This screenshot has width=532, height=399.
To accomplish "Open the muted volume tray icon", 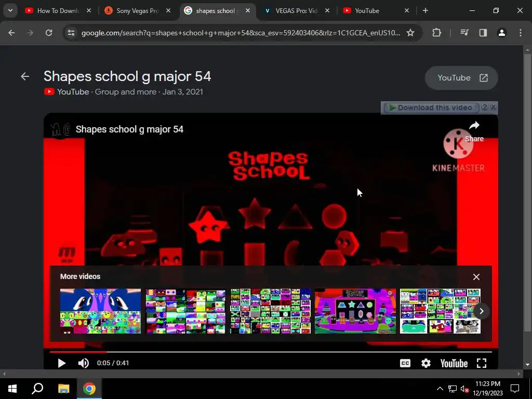I will click(465, 389).
